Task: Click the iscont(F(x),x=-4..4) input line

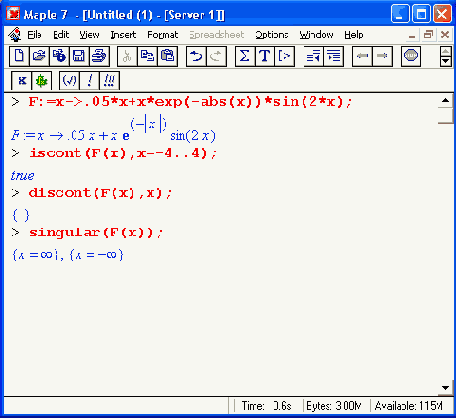Action: 123,153
